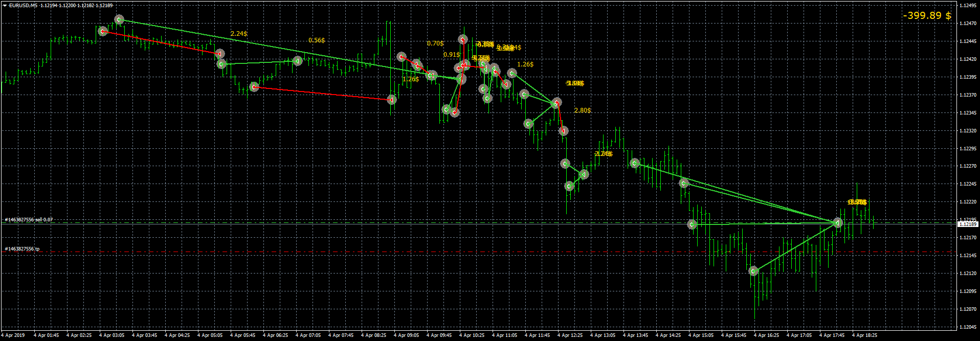Click price scale value 1.12145
Screen dimensions: 980x341
[967, 256]
